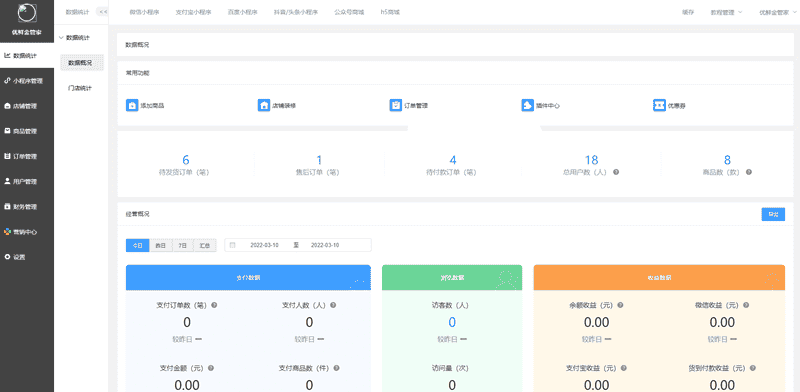Screen dimensions: 800x392
Task: Open 商品管理 in the sidebar
Action: click(27, 131)
